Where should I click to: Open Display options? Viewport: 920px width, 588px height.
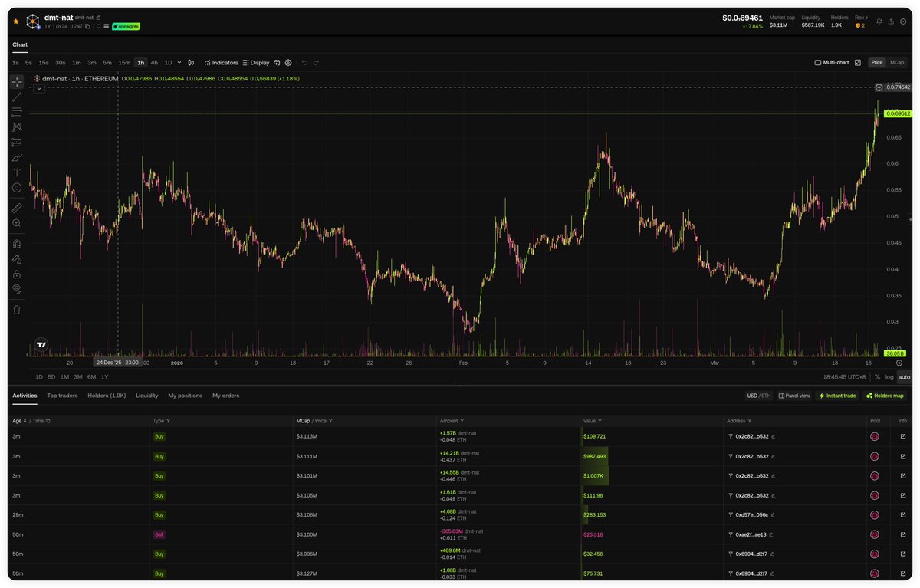256,63
